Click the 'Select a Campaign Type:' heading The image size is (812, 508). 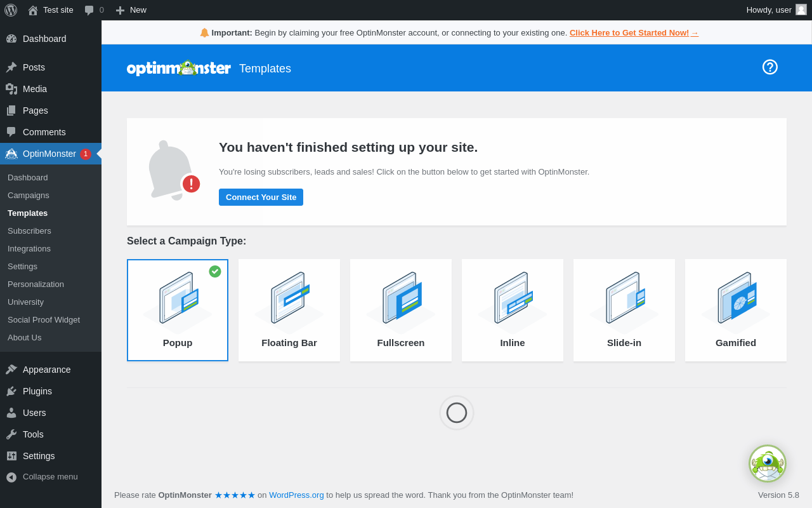click(x=187, y=241)
